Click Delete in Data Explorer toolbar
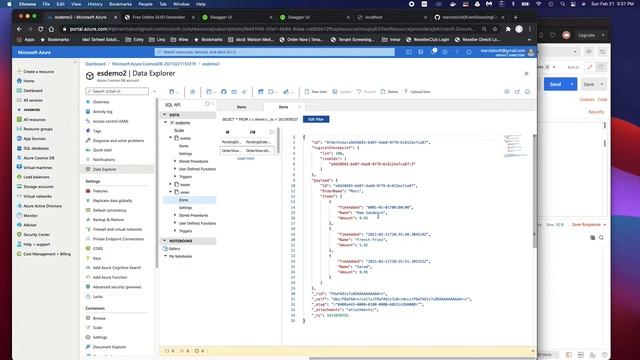Viewport: 640px width, 360px height. (x=389, y=92)
